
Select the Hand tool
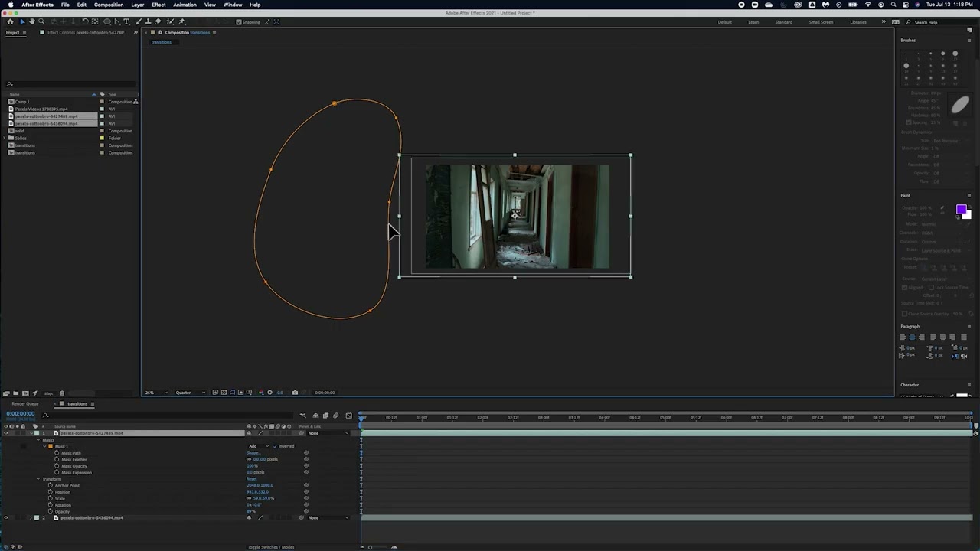click(x=32, y=21)
